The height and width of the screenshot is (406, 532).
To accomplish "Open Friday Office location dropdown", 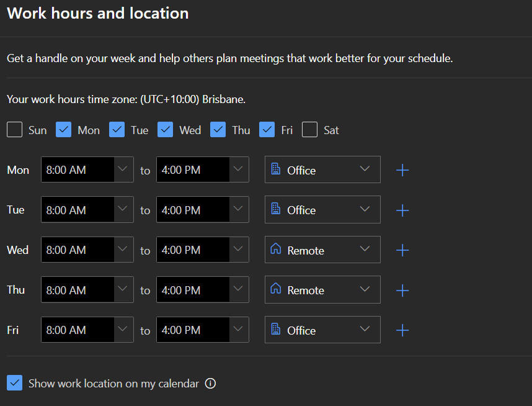I will (322, 330).
